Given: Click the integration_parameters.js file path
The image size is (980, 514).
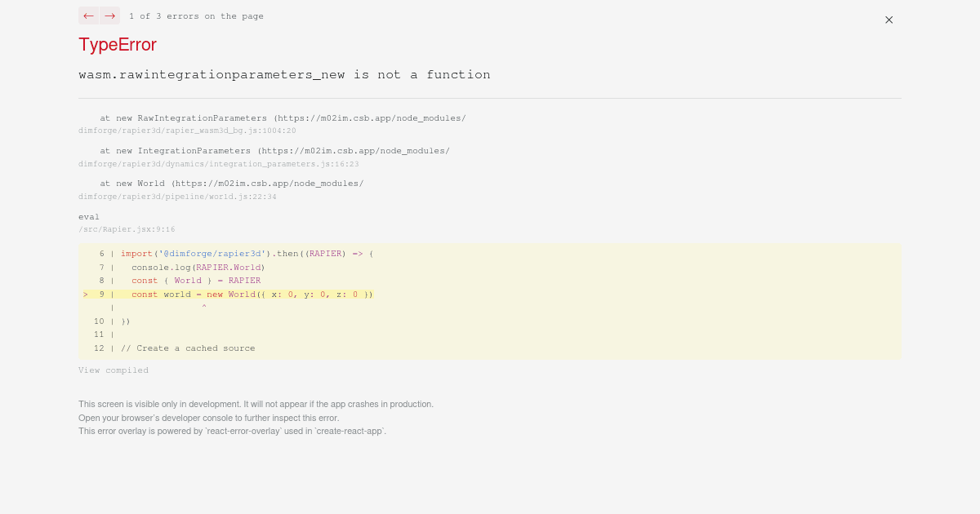Looking at the screenshot, I should click(218, 164).
